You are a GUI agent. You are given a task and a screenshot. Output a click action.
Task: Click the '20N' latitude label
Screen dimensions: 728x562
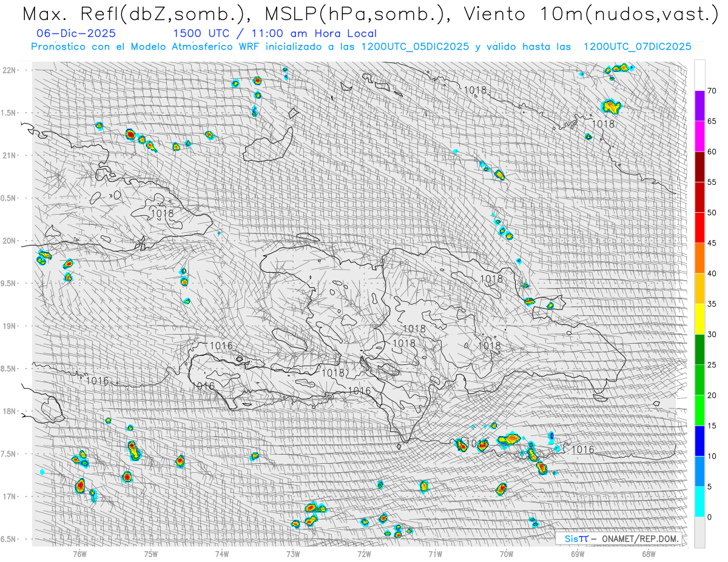10,241
